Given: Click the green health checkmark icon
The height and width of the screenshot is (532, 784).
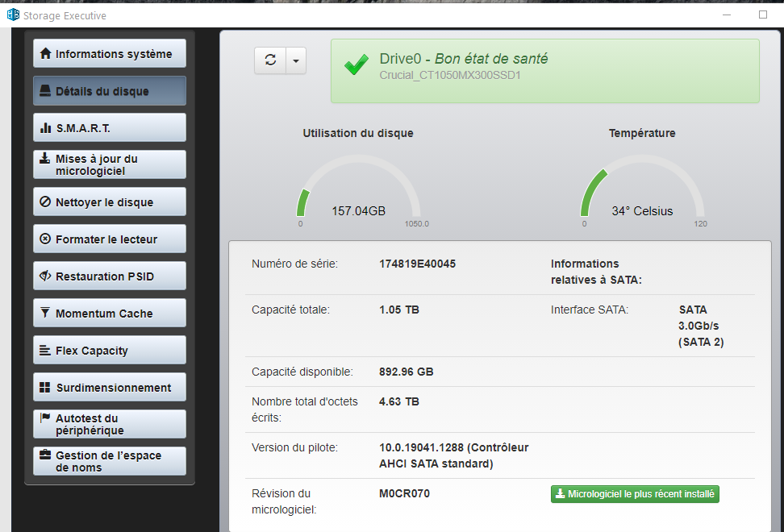Looking at the screenshot, I should (x=357, y=65).
